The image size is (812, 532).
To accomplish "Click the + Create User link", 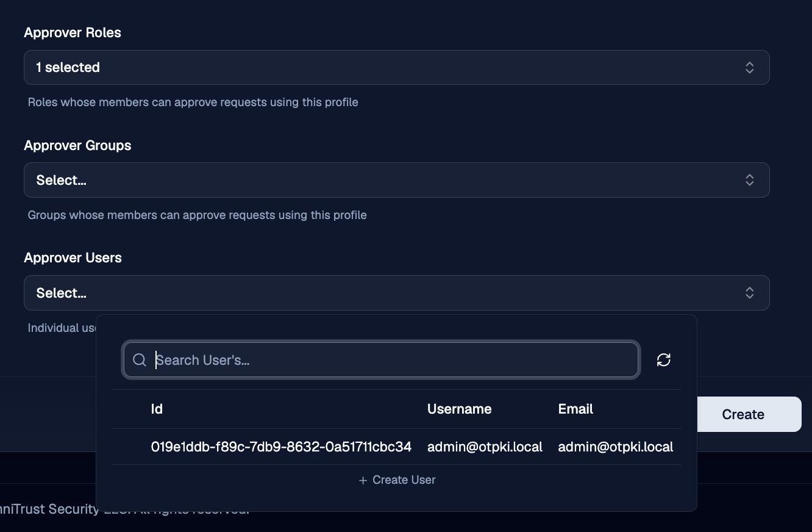I will click(397, 480).
